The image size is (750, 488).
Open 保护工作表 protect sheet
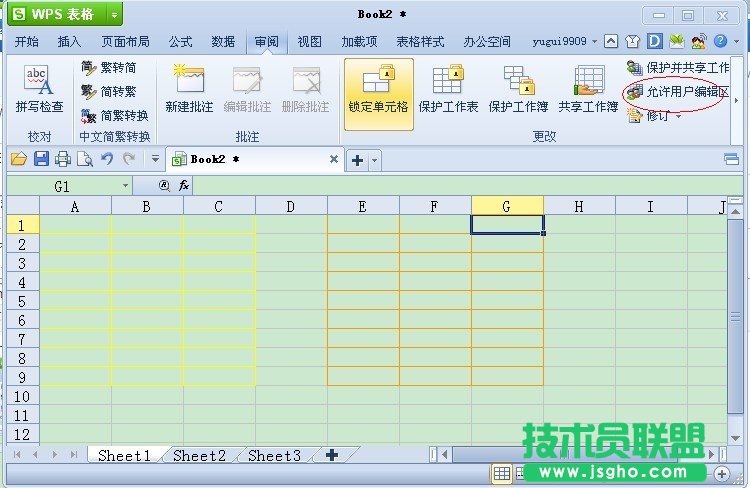click(x=448, y=89)
